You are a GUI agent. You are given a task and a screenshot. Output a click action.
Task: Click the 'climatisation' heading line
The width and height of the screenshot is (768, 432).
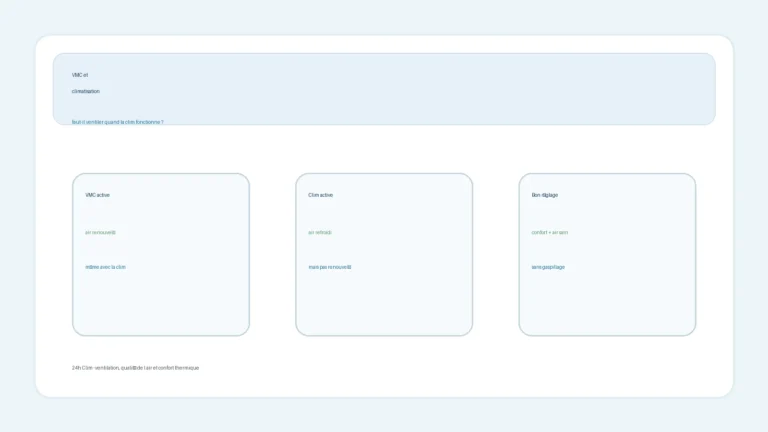tap(86, 91)
